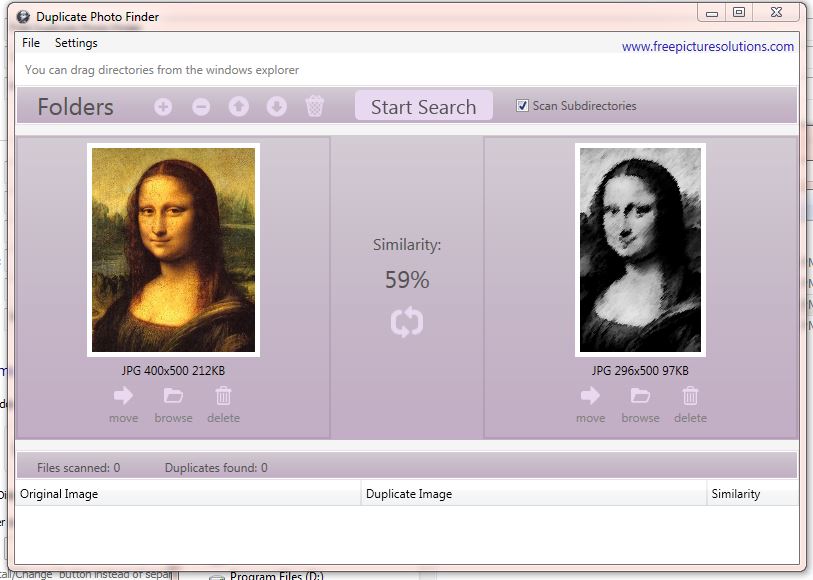
Task: Close the Duplicate Photo Finder window
Action: [776, 12]
